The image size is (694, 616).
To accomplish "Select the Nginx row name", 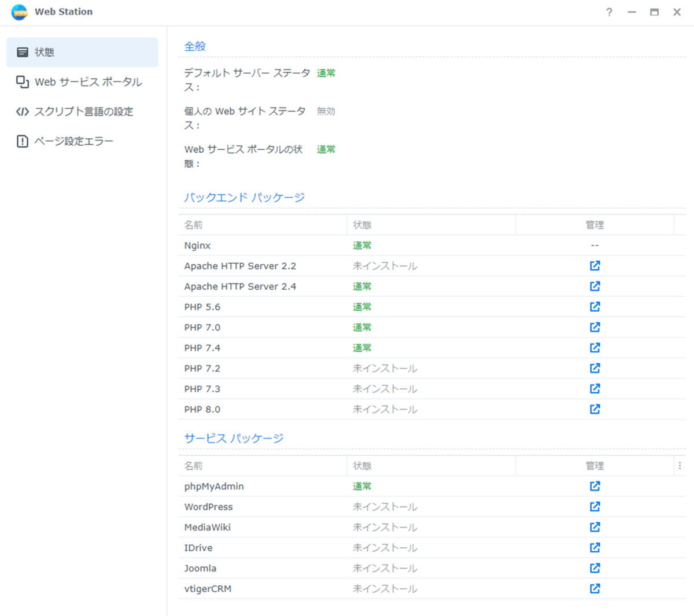I will (197, 245).
